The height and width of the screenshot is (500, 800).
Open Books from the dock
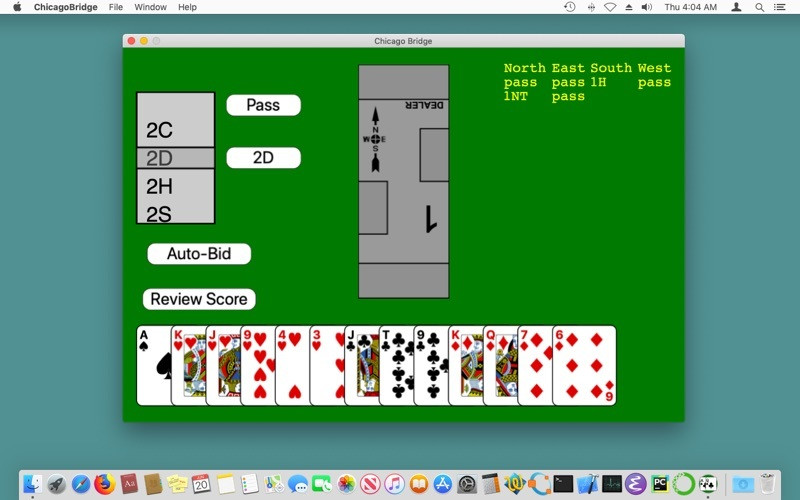click(x=418, y=483)
